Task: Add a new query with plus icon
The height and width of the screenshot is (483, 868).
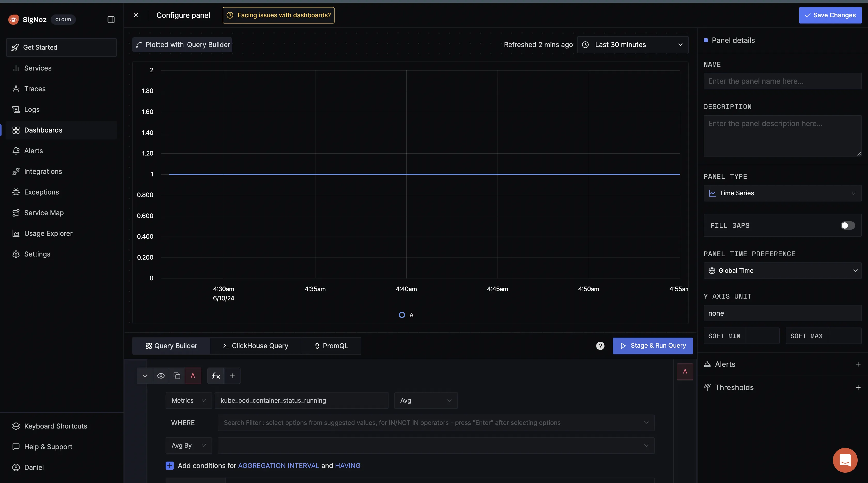Action: (x=232, y=376)
